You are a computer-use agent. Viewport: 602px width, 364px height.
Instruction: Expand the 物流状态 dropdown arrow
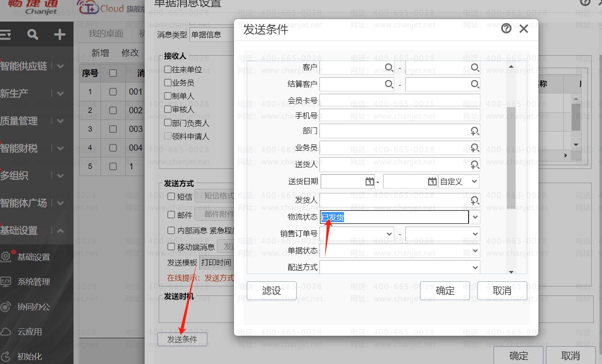475,217
